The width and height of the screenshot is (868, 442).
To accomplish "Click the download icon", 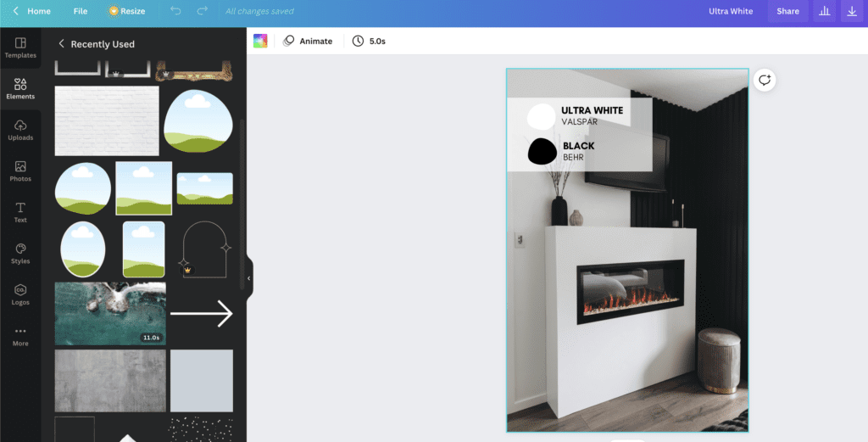I will pyautogui.click(x=852, y=11).
